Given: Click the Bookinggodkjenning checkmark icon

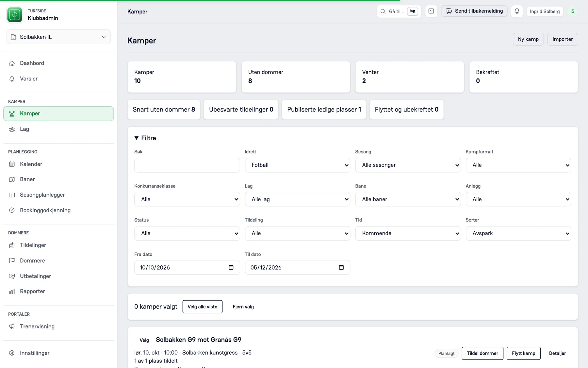Looking at the screenshot, I should pos(12,210).
